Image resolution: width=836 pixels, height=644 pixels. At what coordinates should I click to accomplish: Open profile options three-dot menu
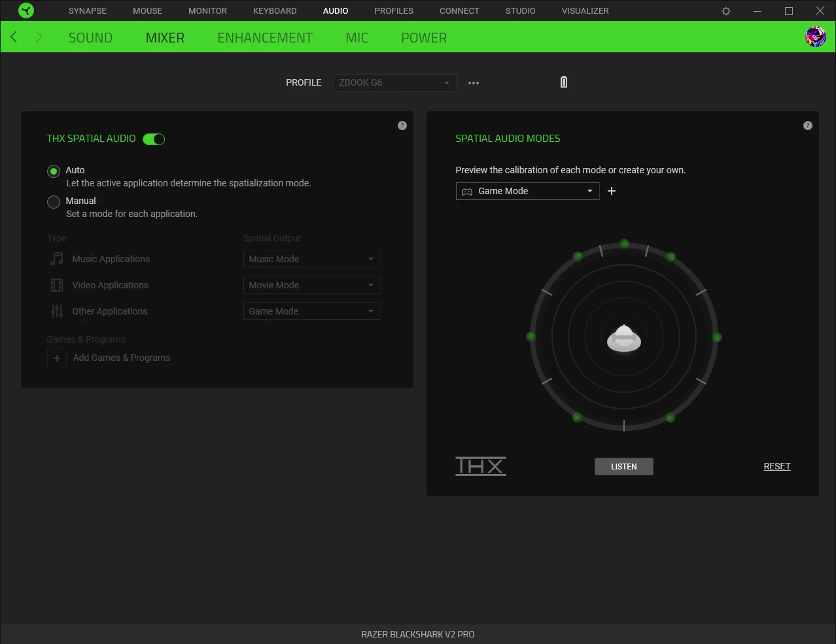coord(474,83)
